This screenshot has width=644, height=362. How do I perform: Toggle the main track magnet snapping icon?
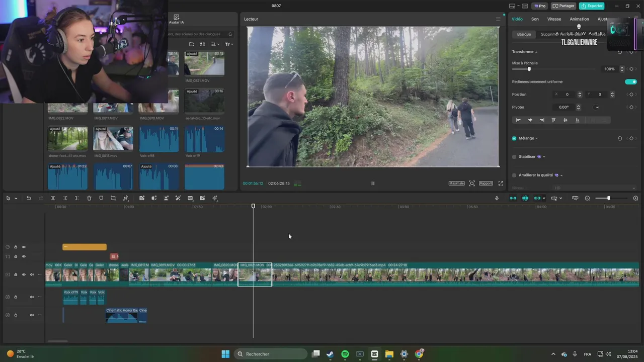(513, 198)
